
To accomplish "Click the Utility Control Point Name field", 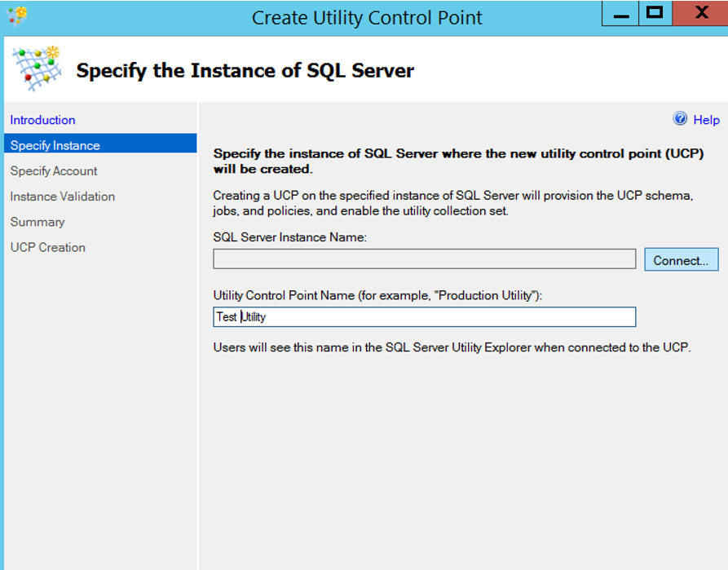I will [x=425, y=317].
